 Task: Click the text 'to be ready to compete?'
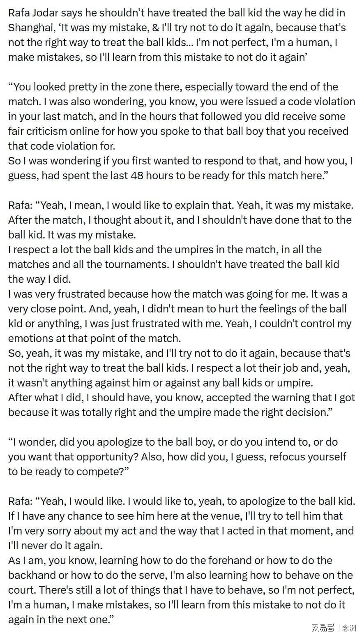[69, 472]
